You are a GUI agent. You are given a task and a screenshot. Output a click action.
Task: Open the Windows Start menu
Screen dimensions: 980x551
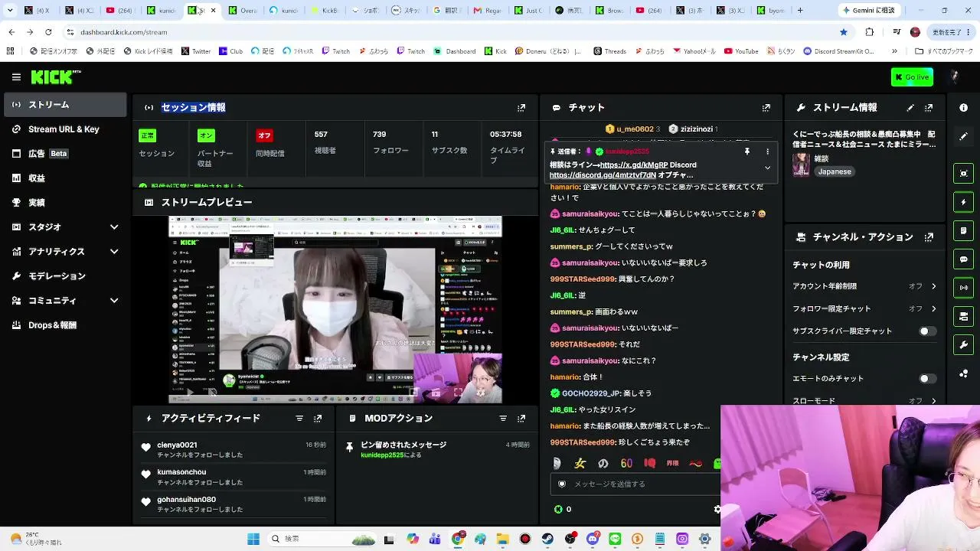(x=253, y=540)
